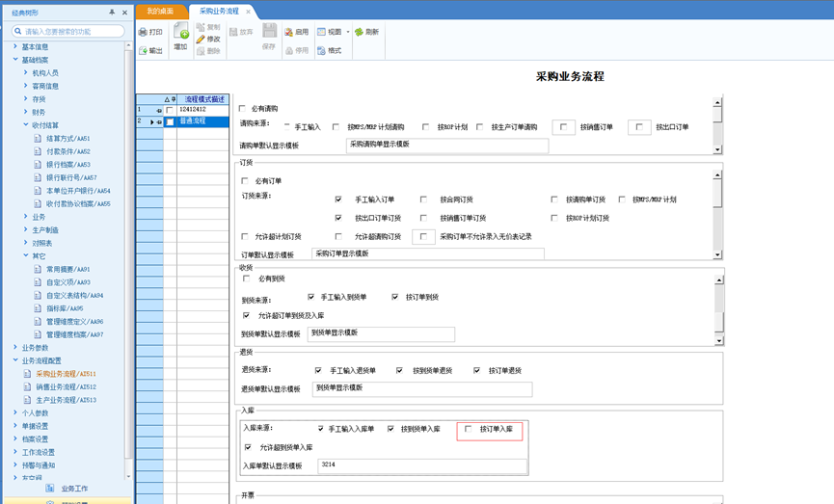Expand the 存货 tree node
The height and width of the screenshot is (504, 834).
coord(25,99)
